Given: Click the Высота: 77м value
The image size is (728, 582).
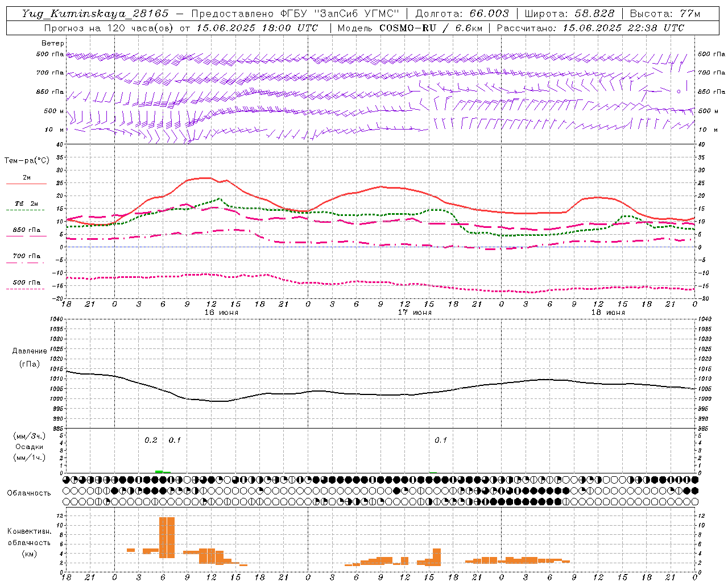Looking at the screenshot, I should point(665,14).
